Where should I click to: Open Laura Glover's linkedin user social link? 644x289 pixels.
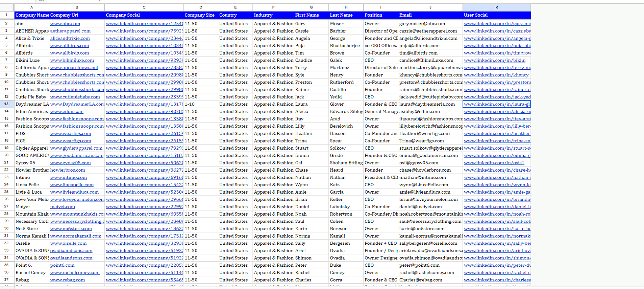497,104
